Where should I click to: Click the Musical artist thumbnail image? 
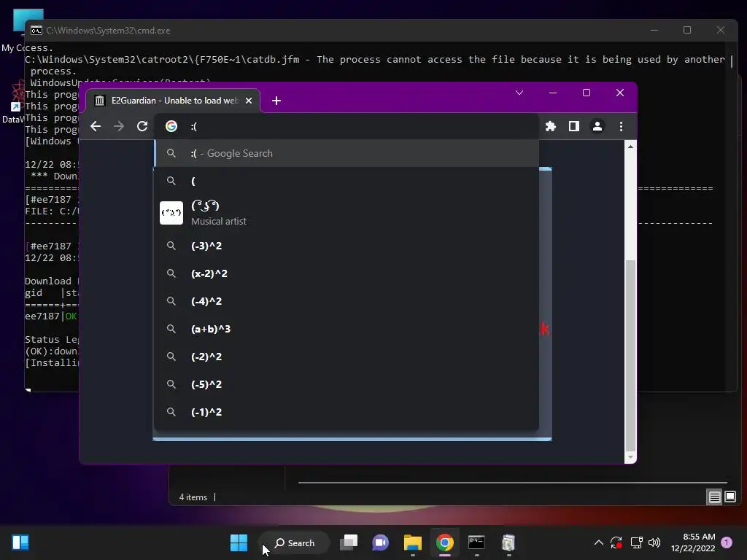coord(171,213)
